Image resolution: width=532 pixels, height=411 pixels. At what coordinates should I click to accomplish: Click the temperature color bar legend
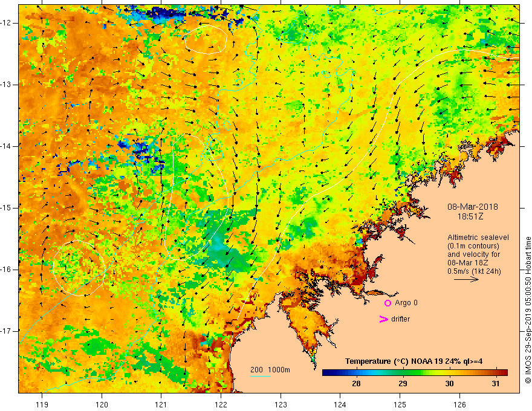pyautogui.click(x=415, y=373)
